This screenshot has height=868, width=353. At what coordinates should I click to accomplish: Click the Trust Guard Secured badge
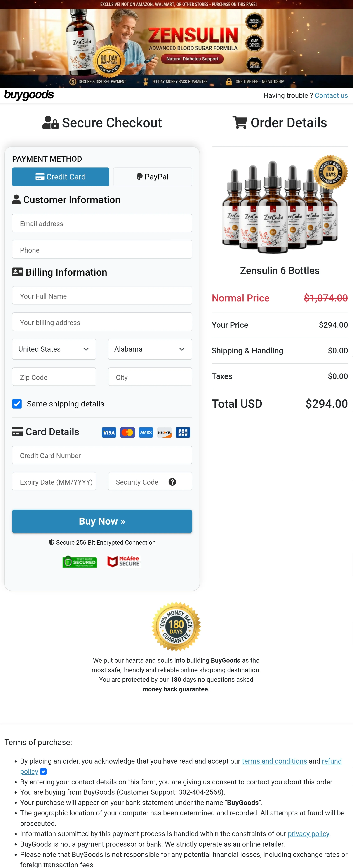[x=80, y=562]
